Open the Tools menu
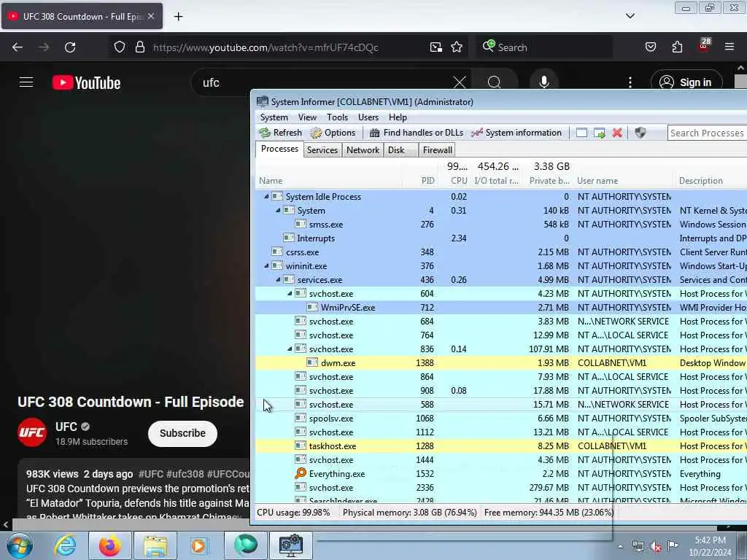 coord(337,117)
